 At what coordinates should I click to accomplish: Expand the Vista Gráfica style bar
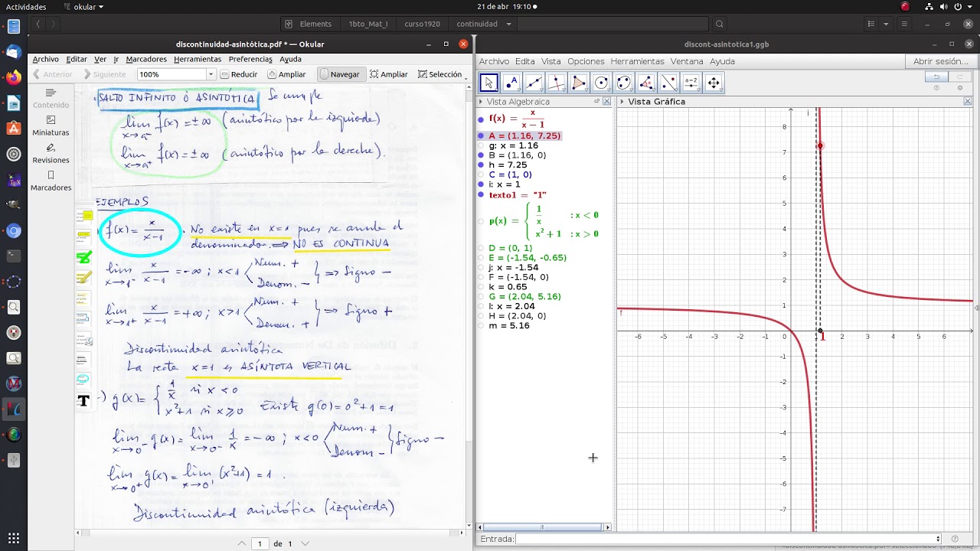click(622, 101)
